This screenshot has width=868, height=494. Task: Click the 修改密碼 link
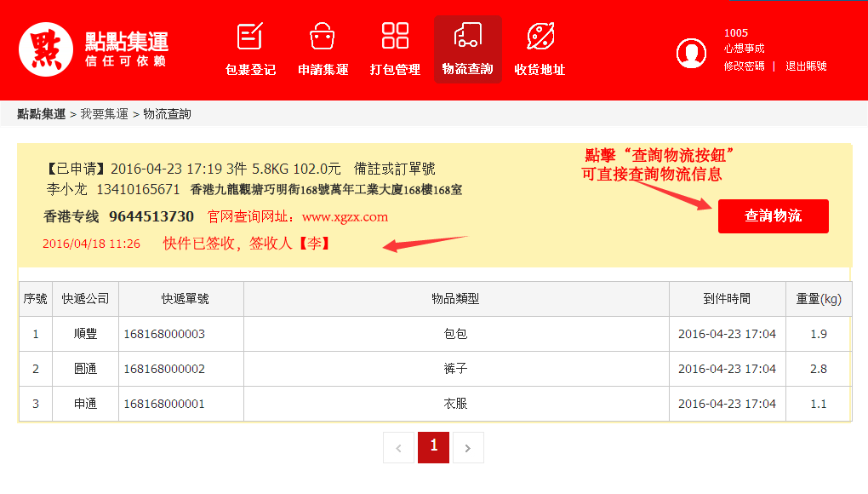coord(744,66)
